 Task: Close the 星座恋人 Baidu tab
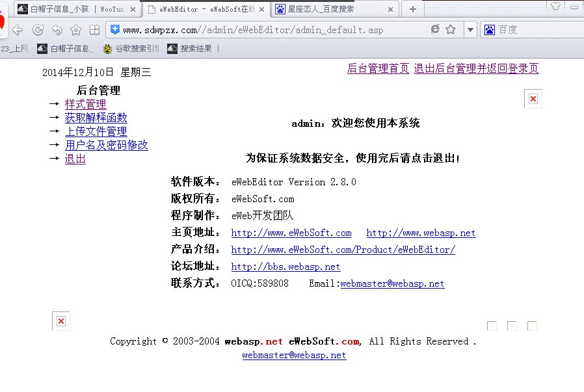click(x=390, y=10)
